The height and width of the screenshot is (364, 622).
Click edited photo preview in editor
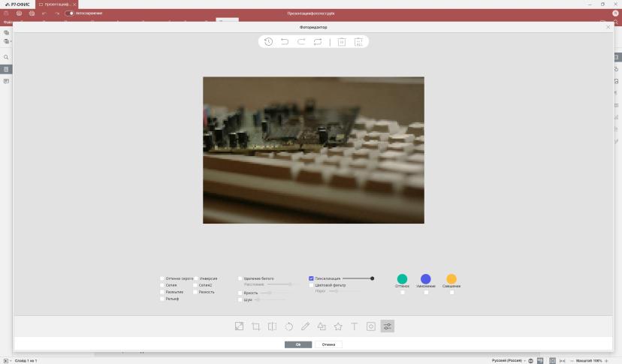pyautogui.click(x=313, y=150)
